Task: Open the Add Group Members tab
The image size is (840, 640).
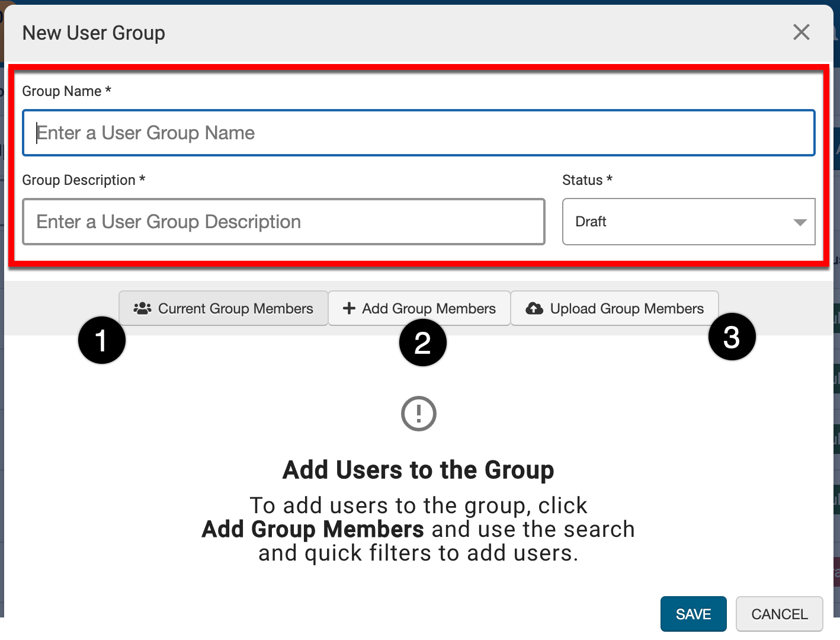Action: 419,309
